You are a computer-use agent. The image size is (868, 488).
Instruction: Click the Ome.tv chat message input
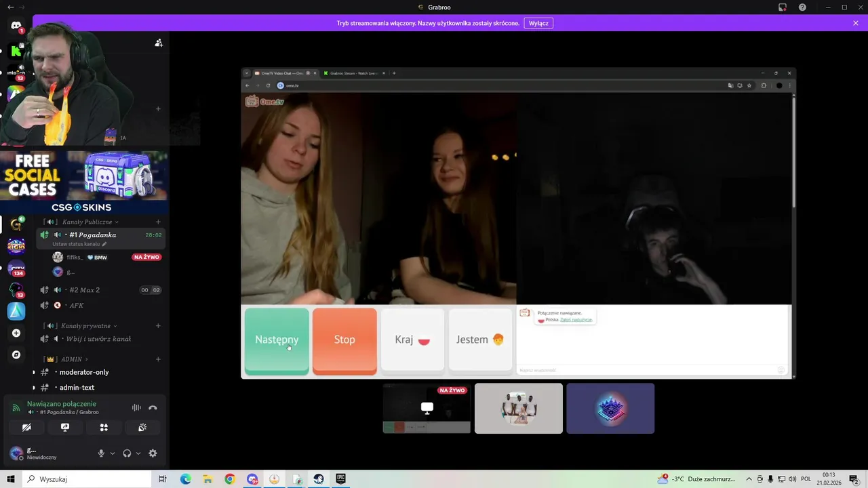648,370
